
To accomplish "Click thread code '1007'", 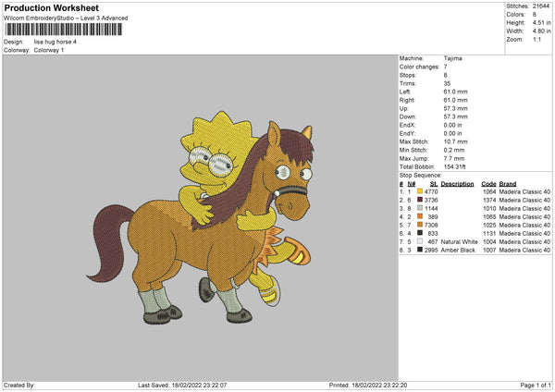I will coord(489,251).
